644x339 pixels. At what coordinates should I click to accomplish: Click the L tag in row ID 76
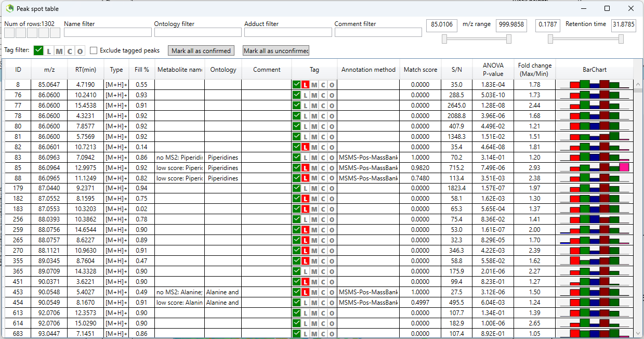click(x=306, y=95)
